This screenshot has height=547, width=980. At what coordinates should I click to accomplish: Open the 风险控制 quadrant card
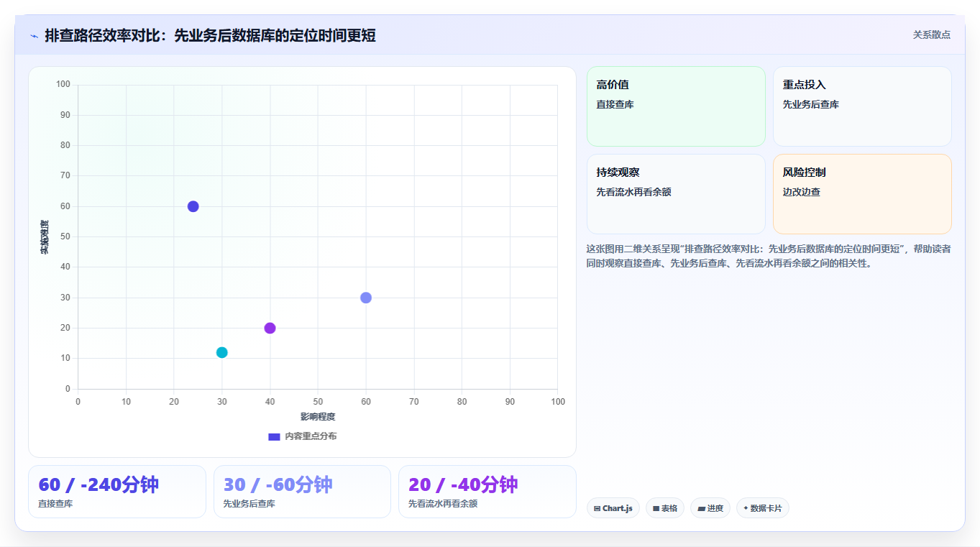coord(862,194)
